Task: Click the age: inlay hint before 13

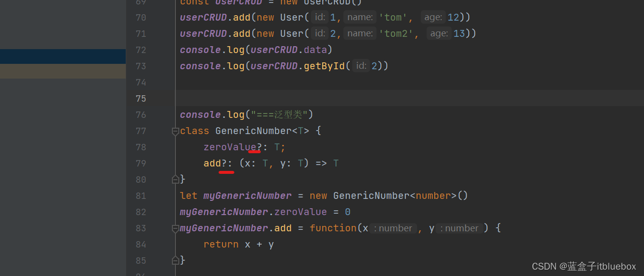Action: 439,34
